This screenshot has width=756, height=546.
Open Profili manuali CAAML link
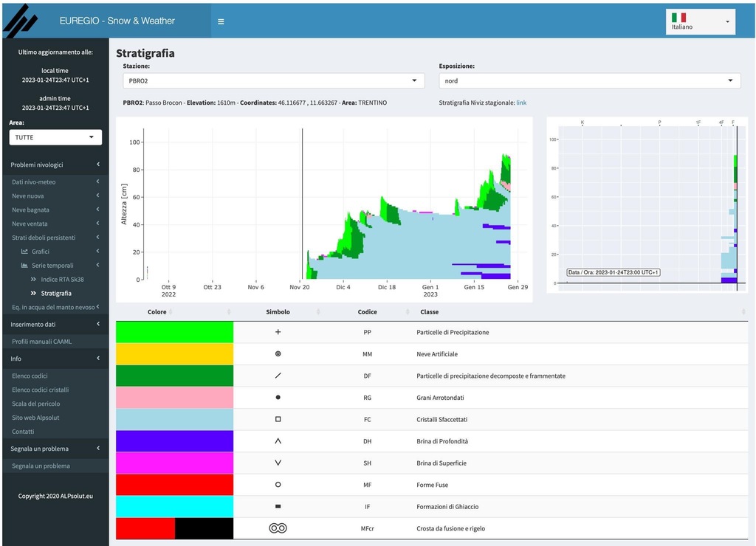[x=42, y=342]
